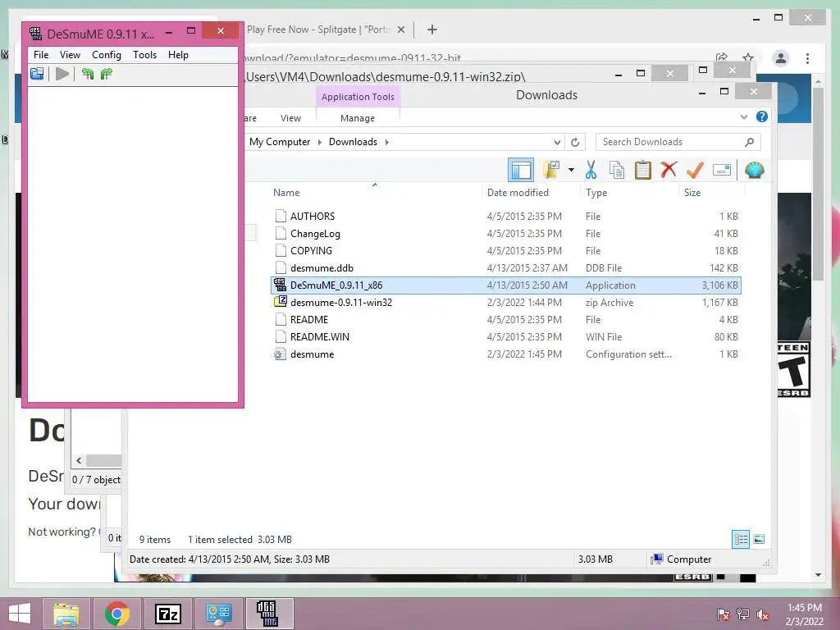Expand the folder options dropdown arrow

(x=571, y=171)
